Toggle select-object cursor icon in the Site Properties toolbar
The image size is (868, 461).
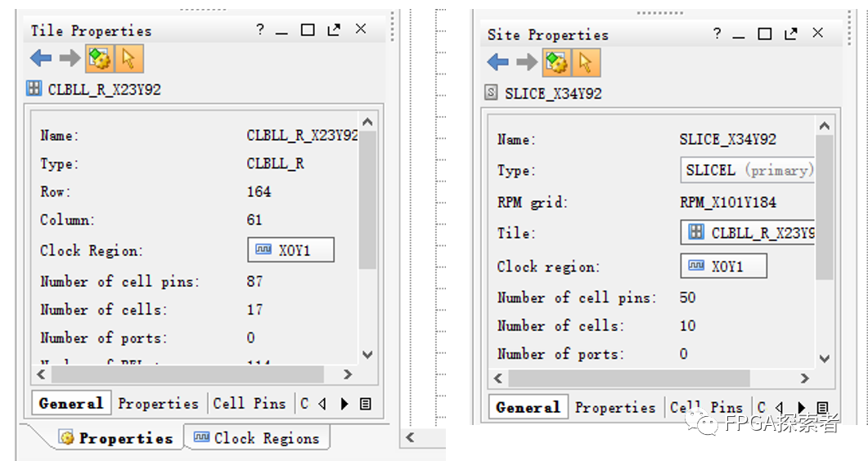click(587, 62)
